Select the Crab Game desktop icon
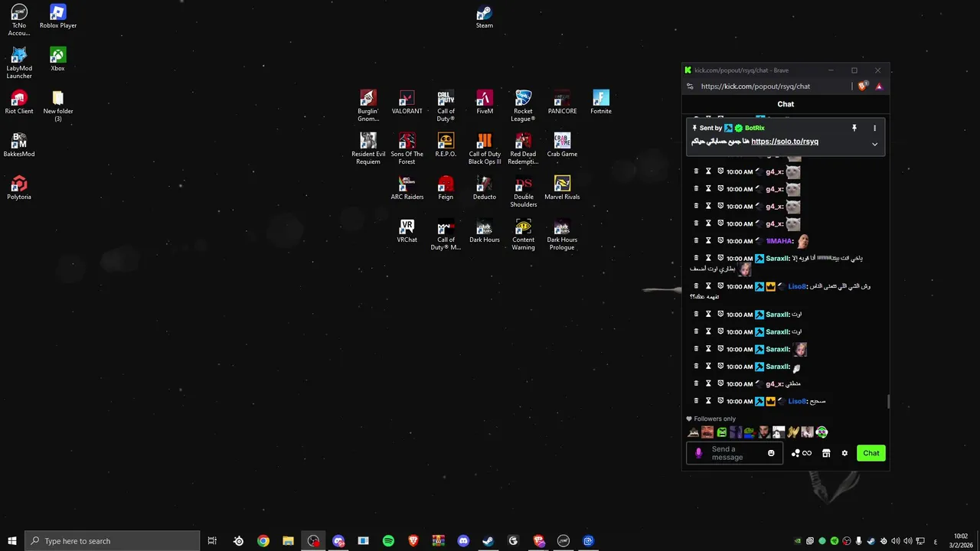The width and height of the screenshot is (980, 551). [562, 145]
